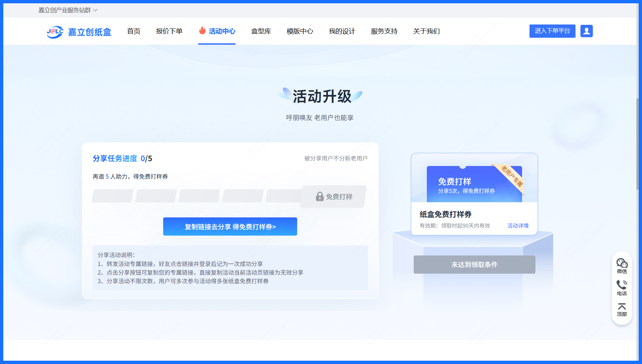
Task: Click the first share progress segment
Action: pos(112,196)
